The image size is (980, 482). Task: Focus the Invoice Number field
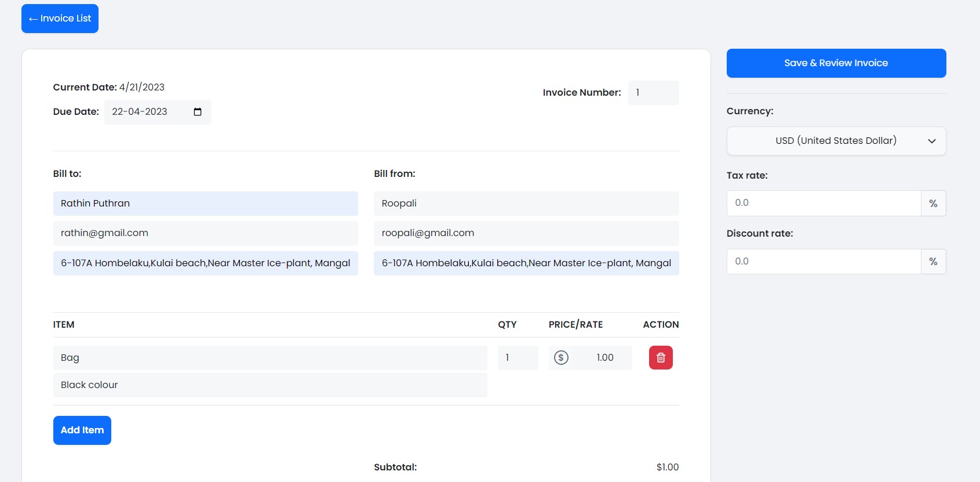point(653,93)
